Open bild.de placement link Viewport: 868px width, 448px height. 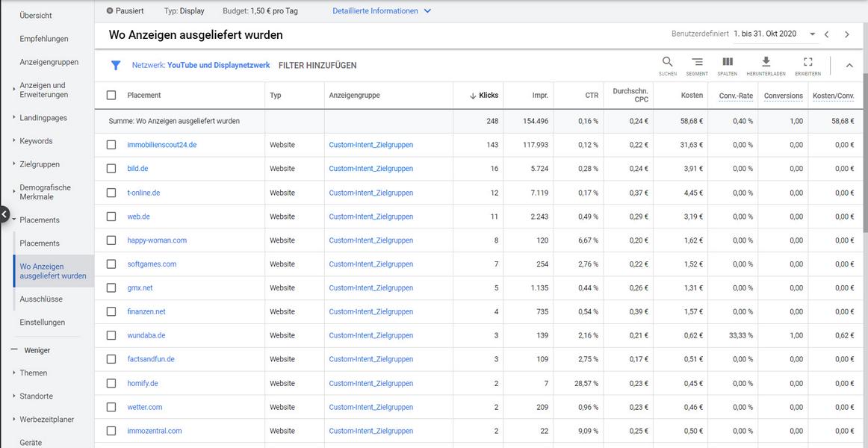pos(137,169)
